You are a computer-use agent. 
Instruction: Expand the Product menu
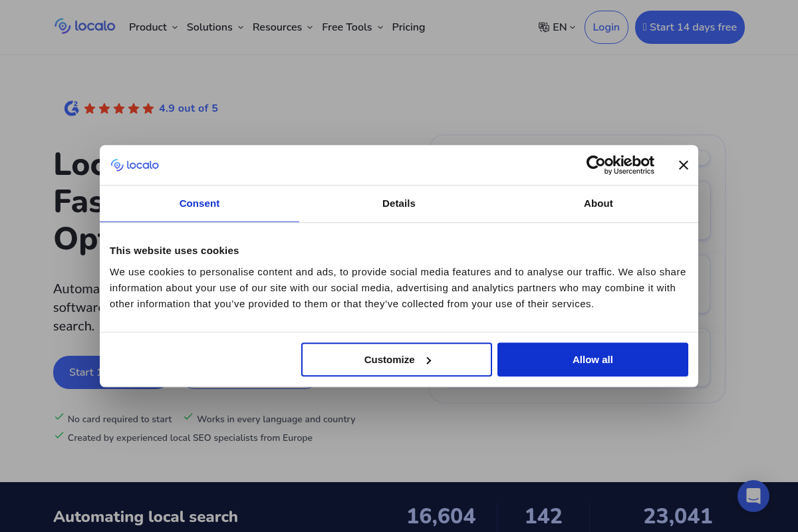153,27
